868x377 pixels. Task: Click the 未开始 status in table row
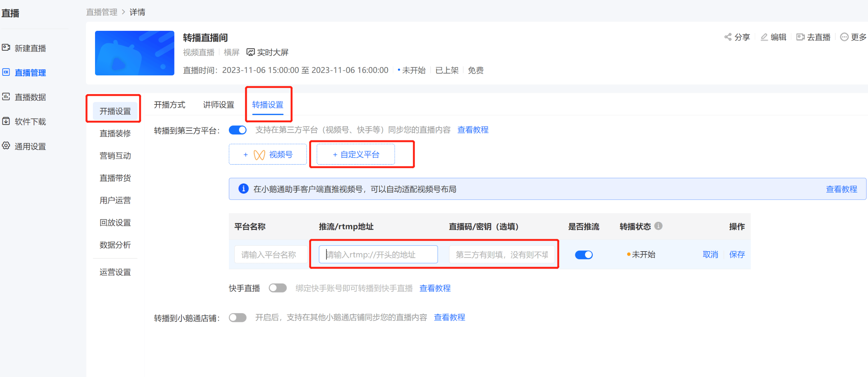point(643,254)
